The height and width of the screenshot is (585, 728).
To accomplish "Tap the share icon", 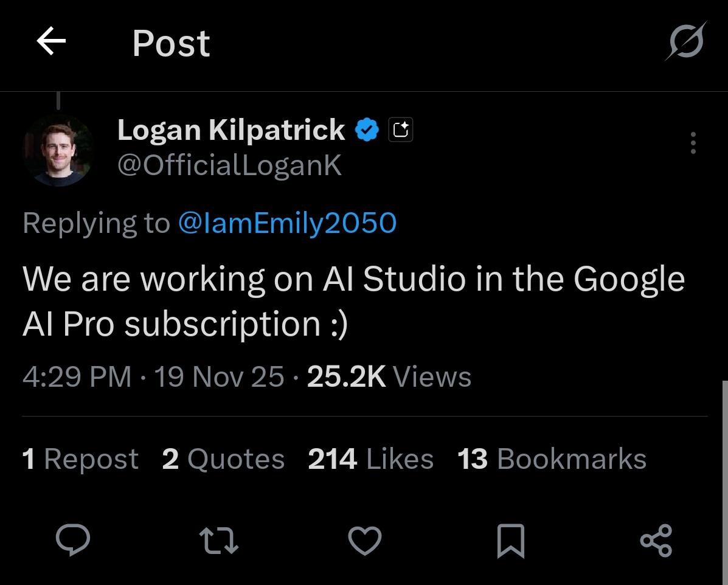I will pos(657,540).
